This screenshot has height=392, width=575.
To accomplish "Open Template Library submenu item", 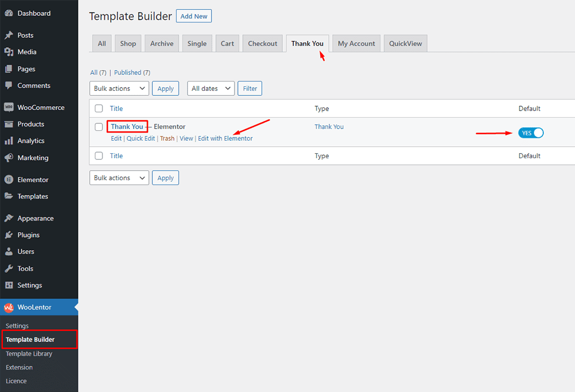I will pyautogui.click(x=29, y=354).
